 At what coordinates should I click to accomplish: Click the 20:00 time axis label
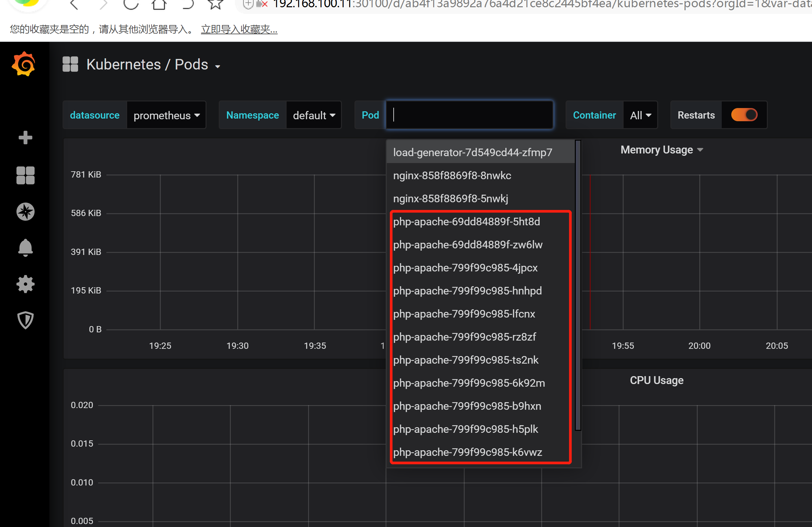click(x=699, y=346)
